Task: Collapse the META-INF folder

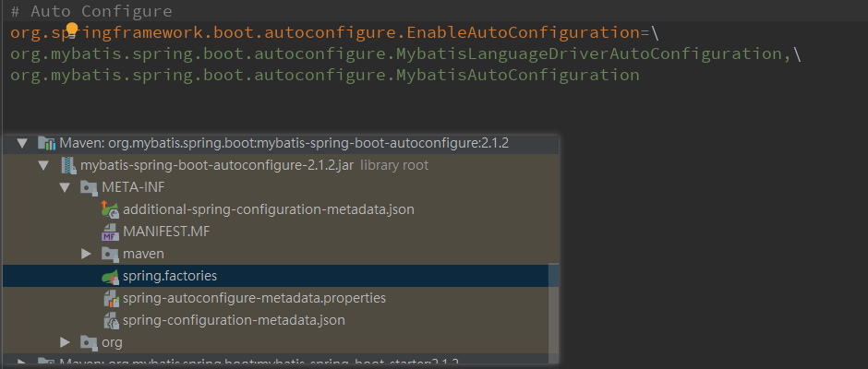Action: coord(65,187)
